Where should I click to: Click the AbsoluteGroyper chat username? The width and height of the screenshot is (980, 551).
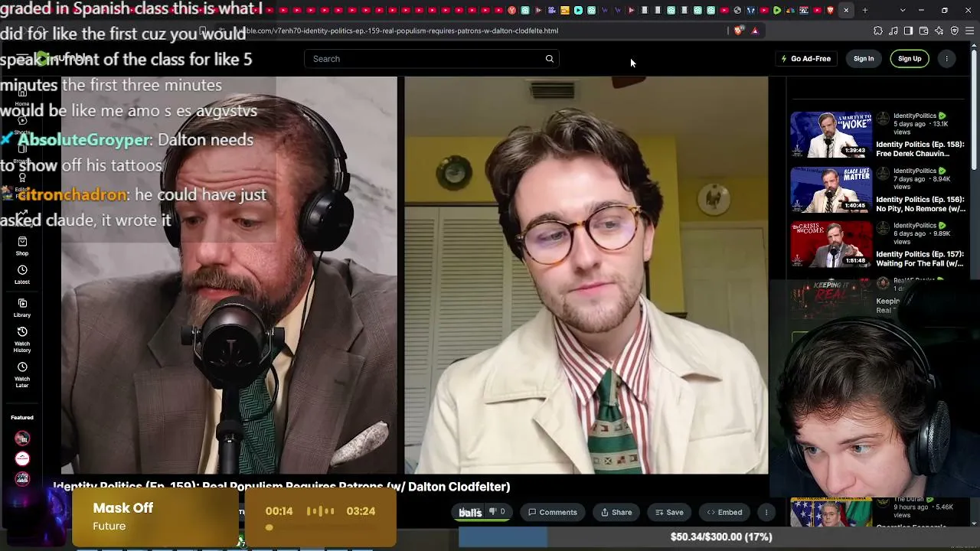coord(84,140)
